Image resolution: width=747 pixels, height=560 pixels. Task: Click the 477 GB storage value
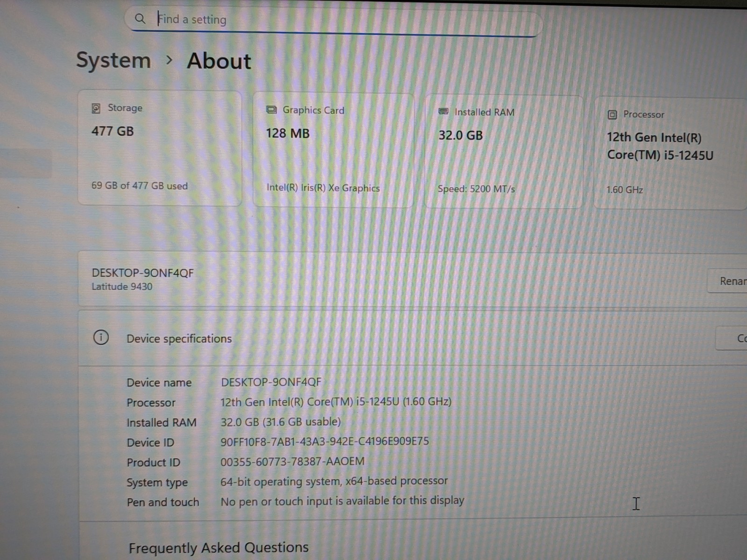(x=113, y=131)
